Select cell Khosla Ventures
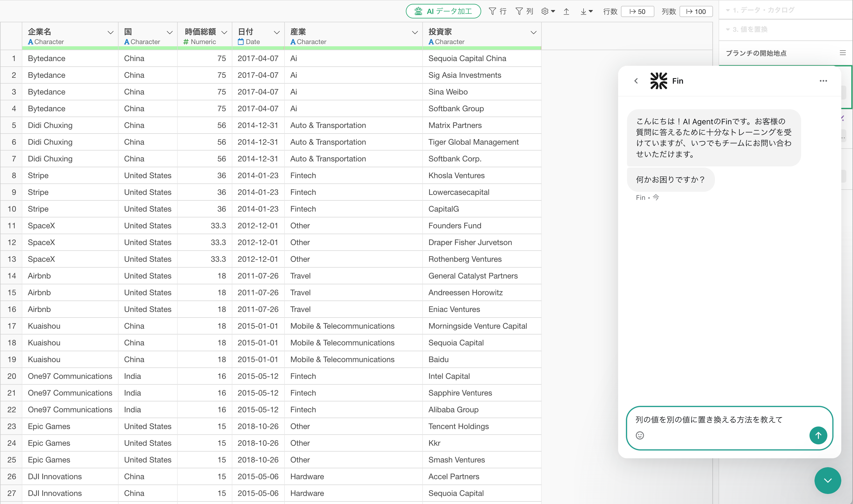This screenshot has width=853, height=504. pyautogui.click(x=481, y=176)
